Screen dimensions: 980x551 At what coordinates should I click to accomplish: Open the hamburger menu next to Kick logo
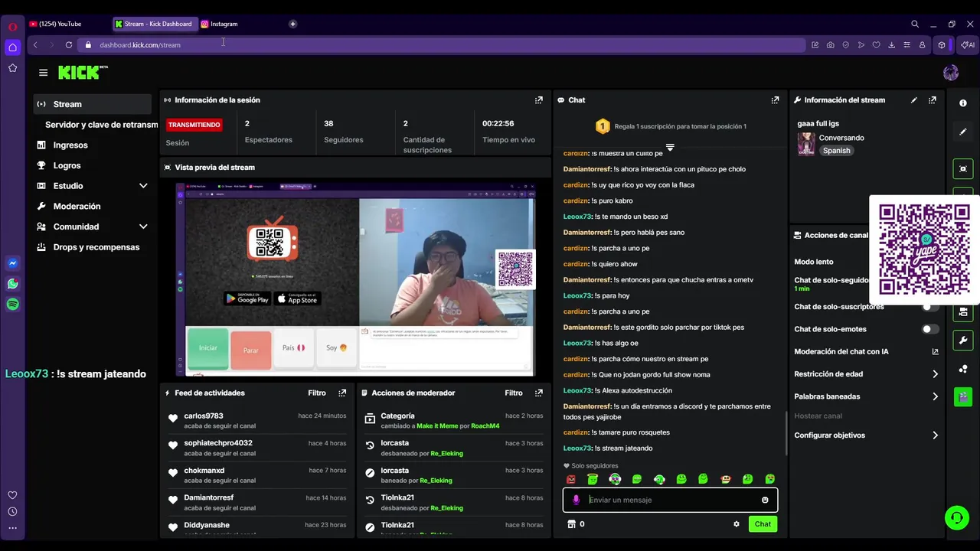click(x=43, y=73)
